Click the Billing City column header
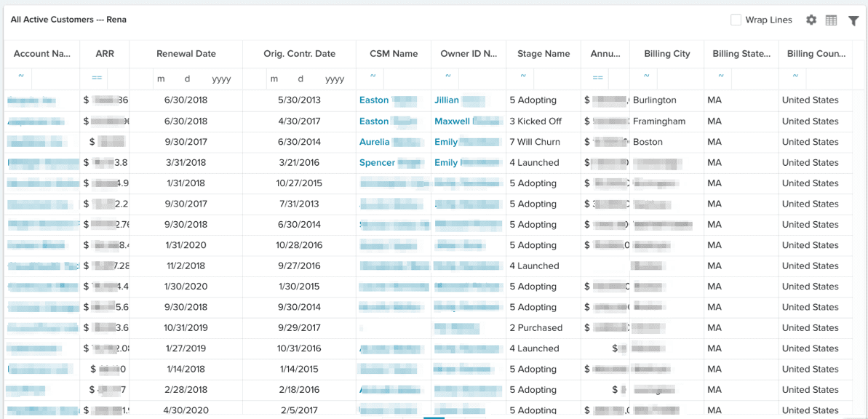The height and width of the screenshot is (419, 868). point(666,54)
